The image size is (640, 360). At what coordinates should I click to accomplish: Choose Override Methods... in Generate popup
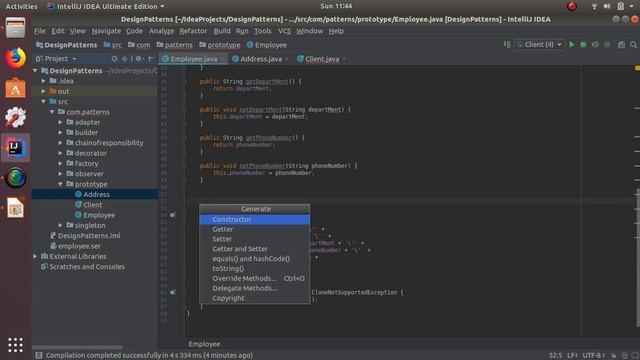[x=255, y=278]
